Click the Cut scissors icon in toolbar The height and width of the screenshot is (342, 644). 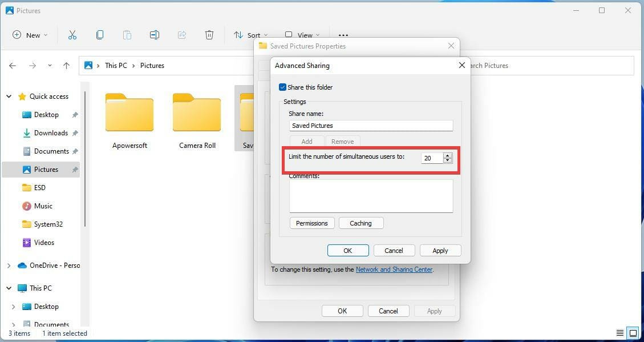tap(72, 35)
